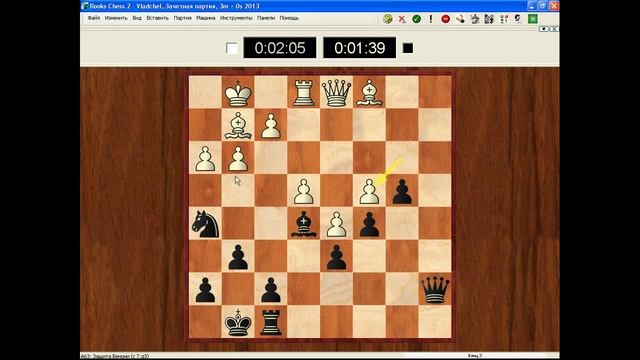The image size is (640, 360).
Task: Click the black clock showing 0:01:39
Action: [360, 48]
